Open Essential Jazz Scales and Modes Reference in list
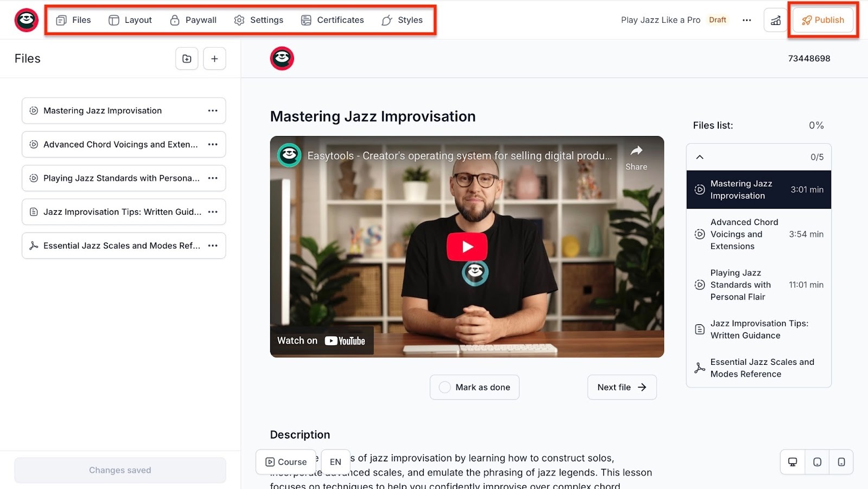 tap(759, 368)
